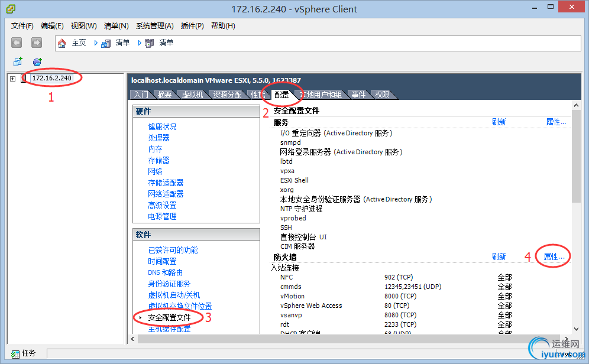Open the 文件(F) menu
589x364 pixels.
[x=22, y=26]
